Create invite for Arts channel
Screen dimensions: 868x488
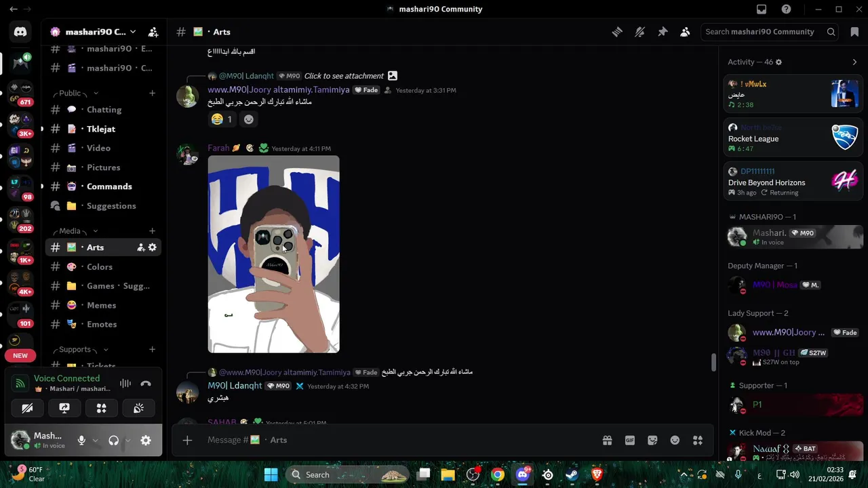coord(140,247)
